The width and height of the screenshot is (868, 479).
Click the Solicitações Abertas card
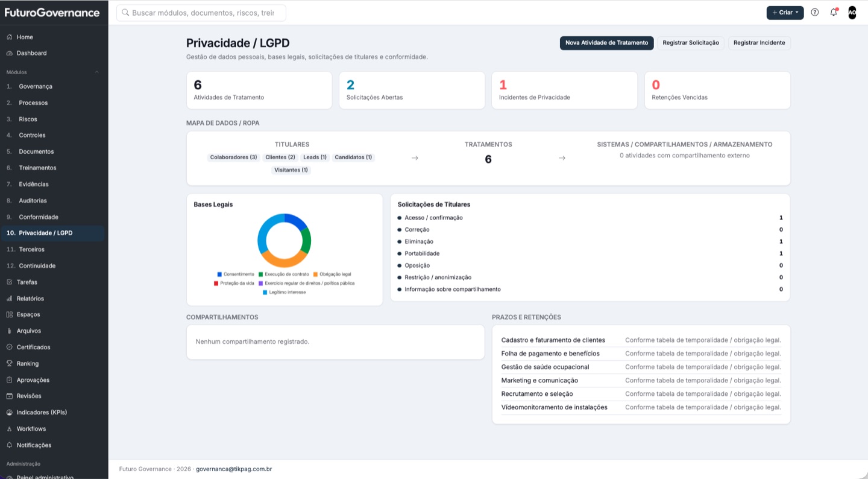click(x=412, y=90)
